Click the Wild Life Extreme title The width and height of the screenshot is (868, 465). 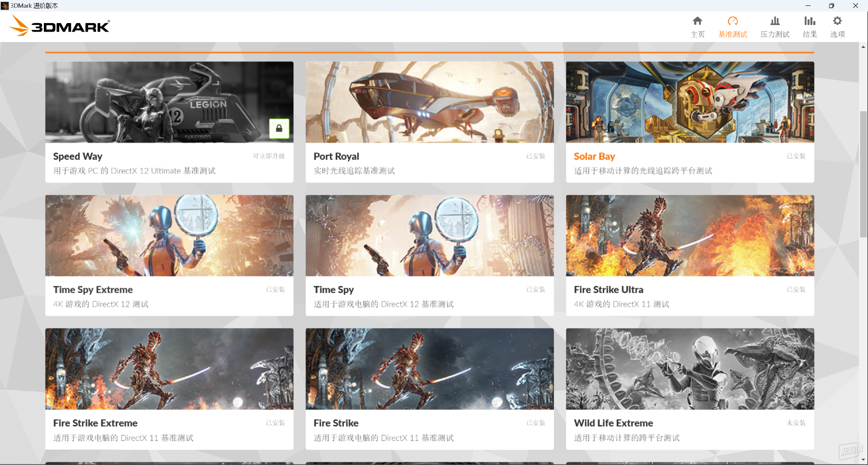[x=613, y=423]
